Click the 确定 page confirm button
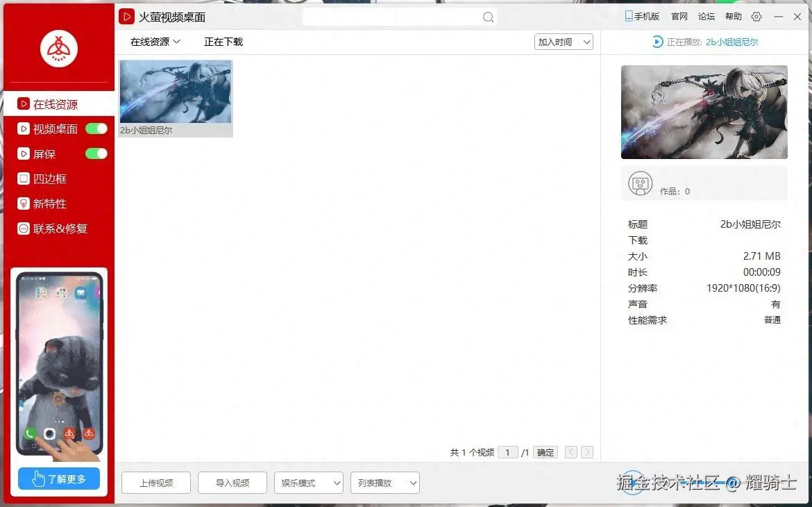812x507 pixels. pos(545,452)
